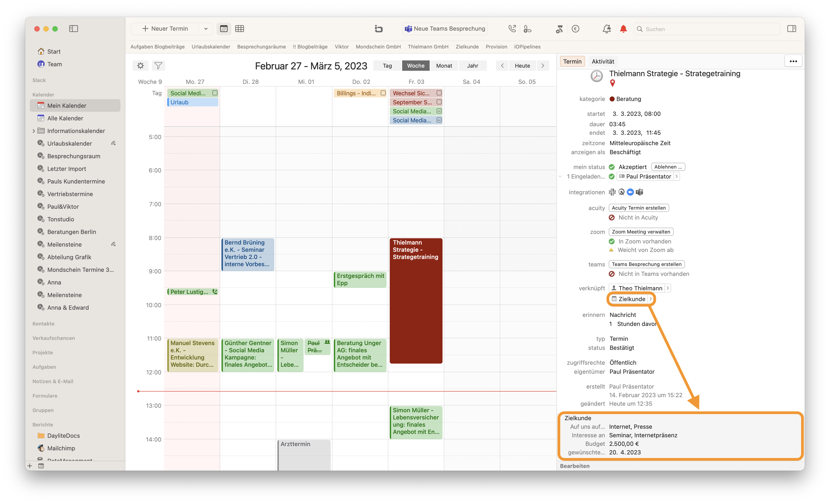Click the Acuity integration icon
830x504 pixels.
621,192
